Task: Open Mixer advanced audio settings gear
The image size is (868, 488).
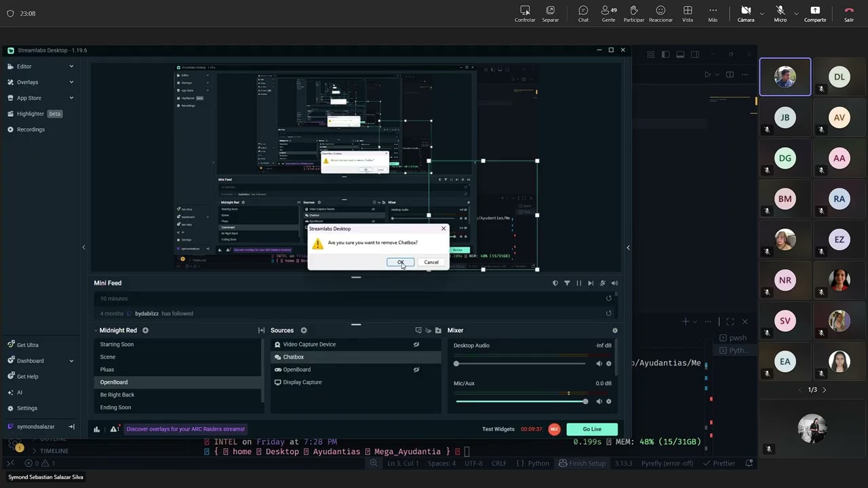Action: (615, 331)
